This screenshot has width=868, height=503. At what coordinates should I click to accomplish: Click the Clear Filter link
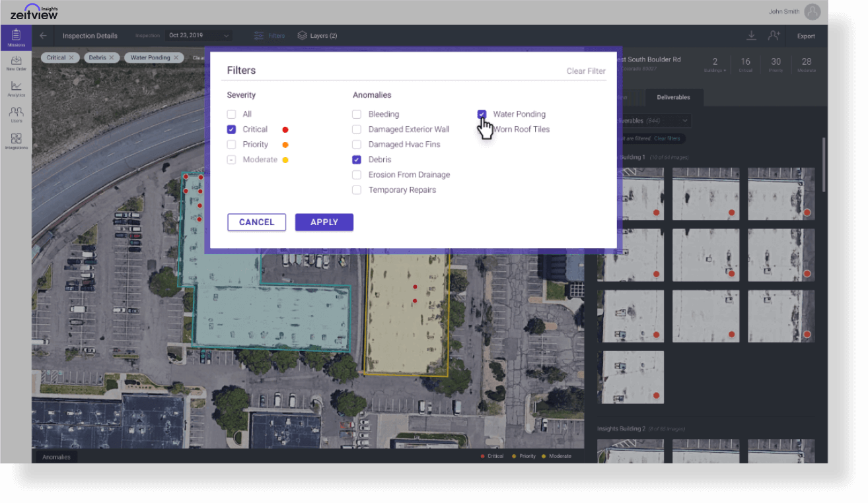[x=585, y=71]
